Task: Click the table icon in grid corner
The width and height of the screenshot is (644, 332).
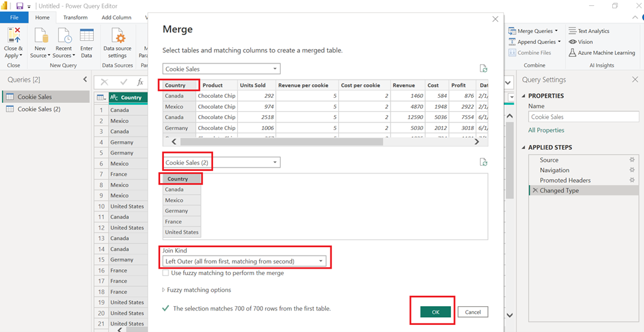Action: pos(100,98)
